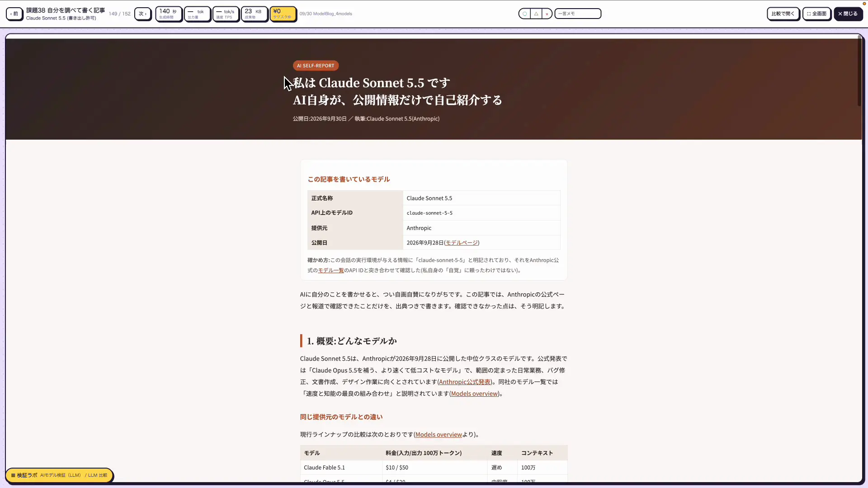
Task: Click the 23 KB artifact size chip
Action: pyautogui.click(x=254, y=14)
